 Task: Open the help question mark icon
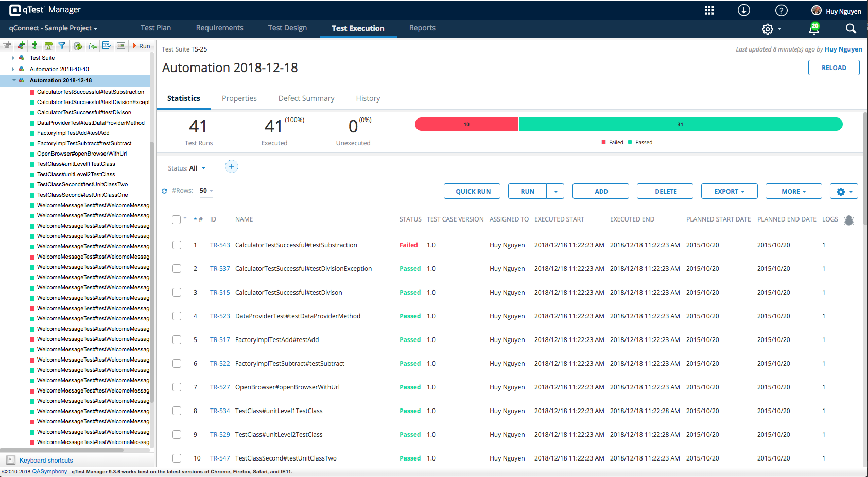pos(781,10)
